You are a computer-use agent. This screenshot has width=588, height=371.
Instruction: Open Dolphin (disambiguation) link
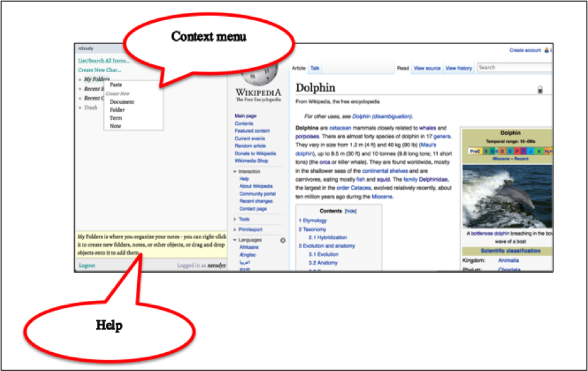click(382, 117)
